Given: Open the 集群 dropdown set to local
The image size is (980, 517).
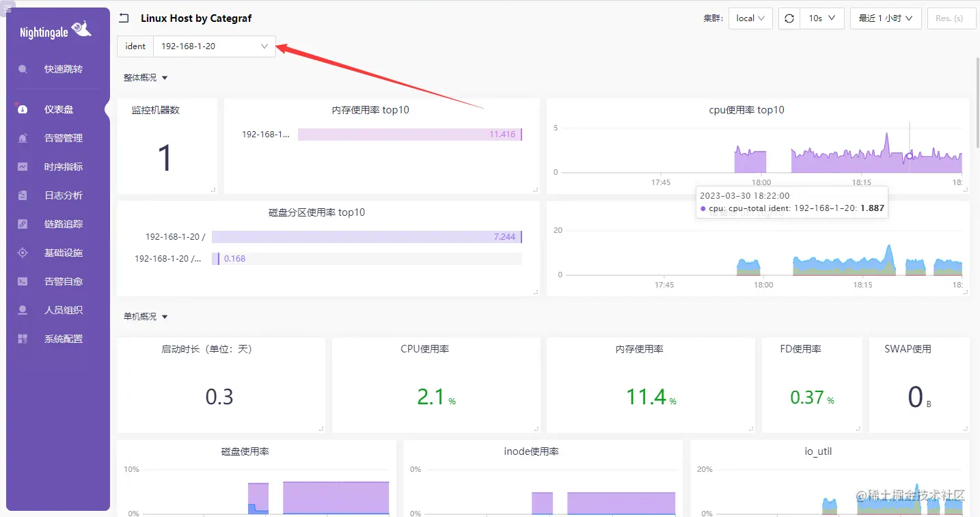Looking at the screenshot, I should tap(750, 18).
